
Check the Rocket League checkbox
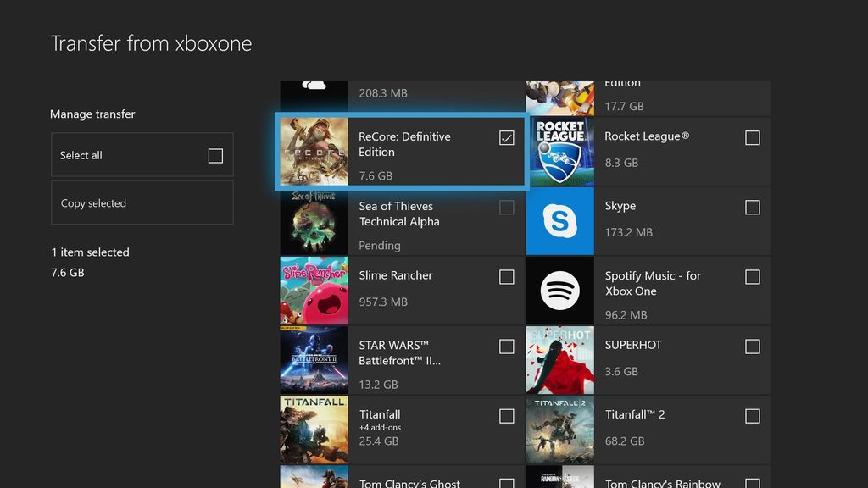tap(752, 137)
